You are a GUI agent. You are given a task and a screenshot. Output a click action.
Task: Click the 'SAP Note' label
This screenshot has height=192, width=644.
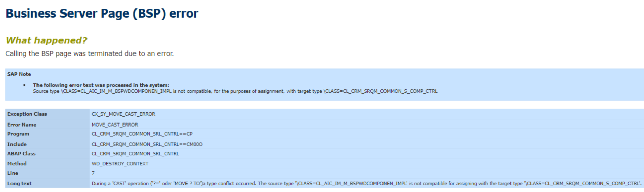[19, 74]
